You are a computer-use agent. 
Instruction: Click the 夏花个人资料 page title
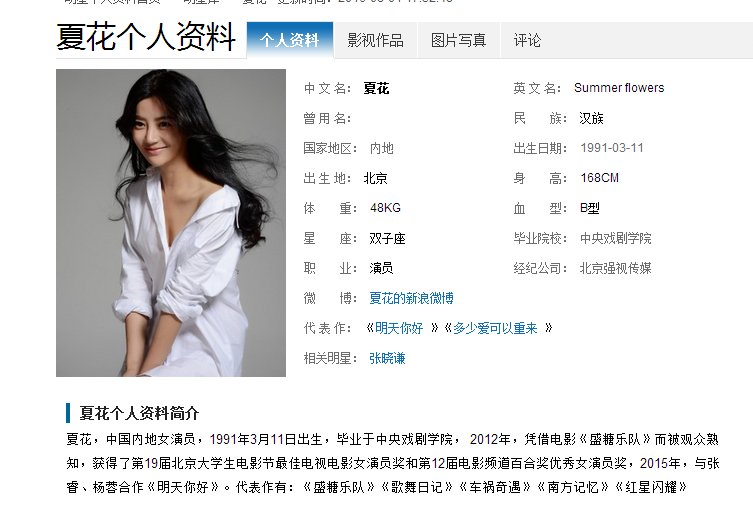[x=146, y=37]
